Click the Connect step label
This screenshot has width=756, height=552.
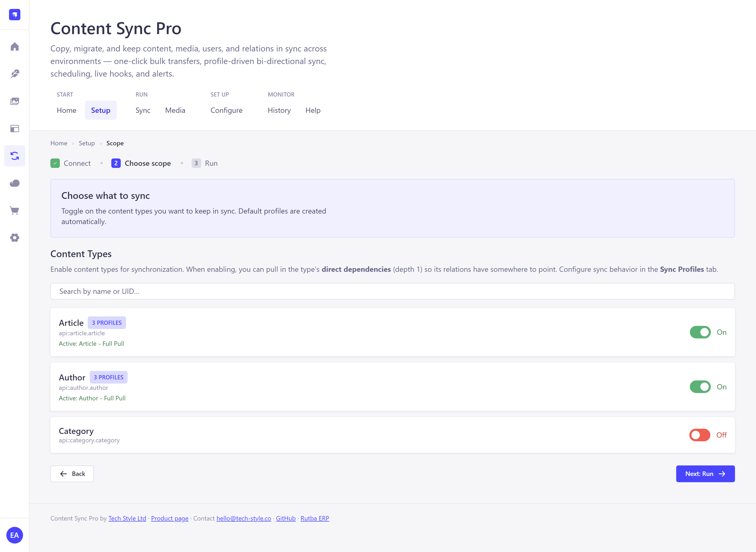[x=77, y=163]
